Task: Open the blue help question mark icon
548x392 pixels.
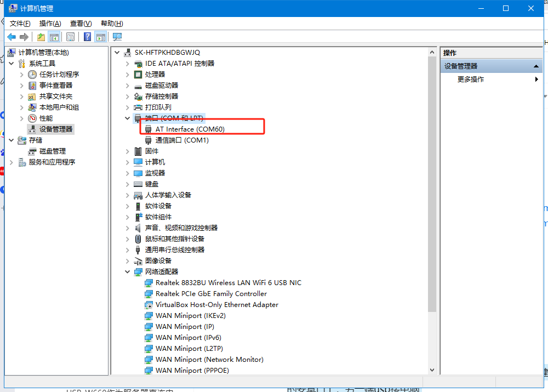Action: coord(87,37)
